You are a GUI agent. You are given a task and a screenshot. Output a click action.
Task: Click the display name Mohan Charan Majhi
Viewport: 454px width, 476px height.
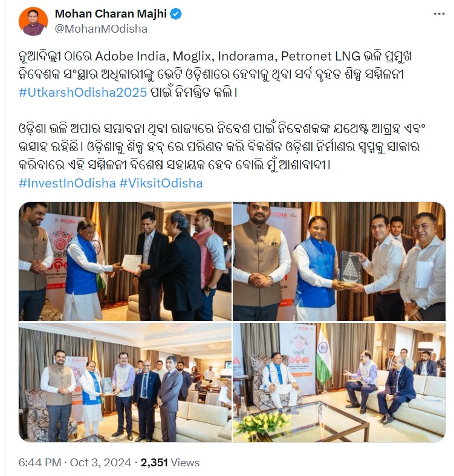(x=111, y=14)
